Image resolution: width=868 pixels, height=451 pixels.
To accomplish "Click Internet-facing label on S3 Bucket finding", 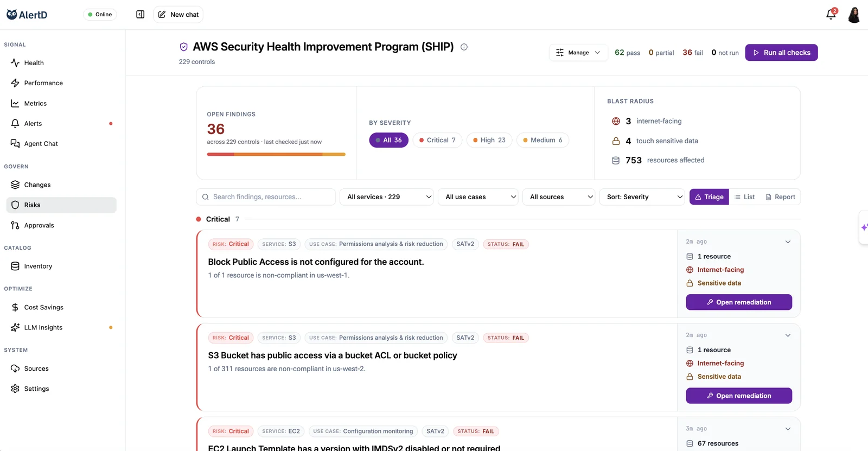I will (720, 364).
